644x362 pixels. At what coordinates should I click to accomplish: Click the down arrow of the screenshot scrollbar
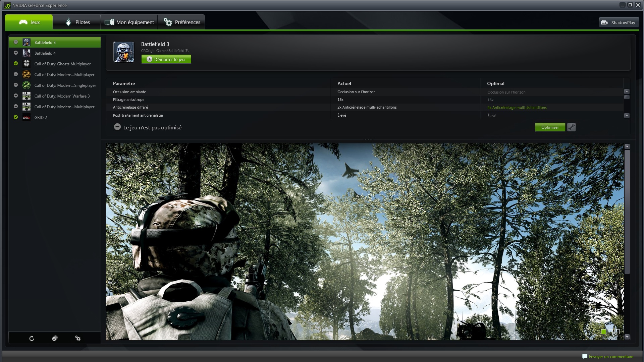pyautogui.click(x=627, y=337)
